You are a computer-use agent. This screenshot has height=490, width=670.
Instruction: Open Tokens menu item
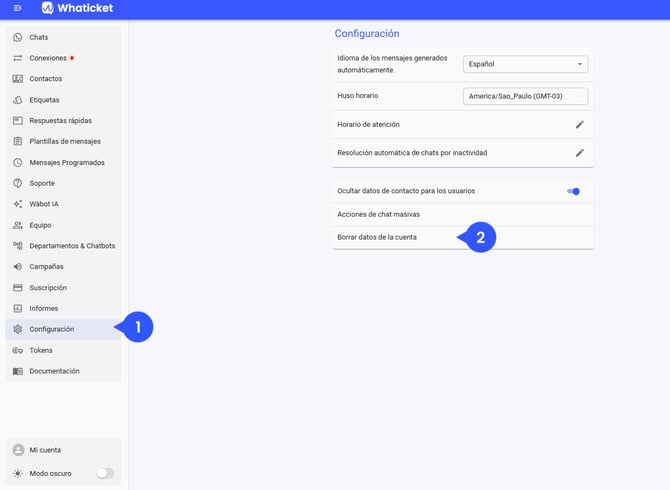click(x=64, y=350)
